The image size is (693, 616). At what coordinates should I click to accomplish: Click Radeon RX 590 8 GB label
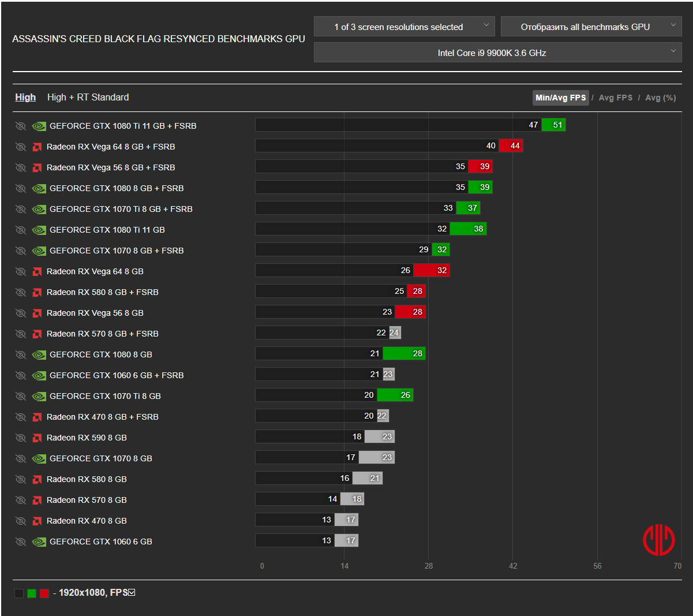click(87, 438)
